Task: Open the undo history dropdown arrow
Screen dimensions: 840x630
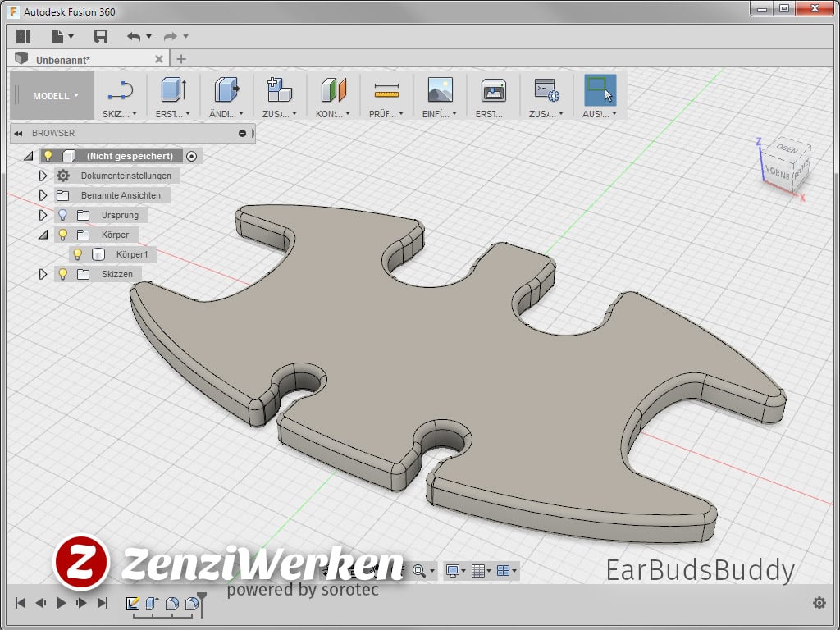Action: tap(149, 36)
